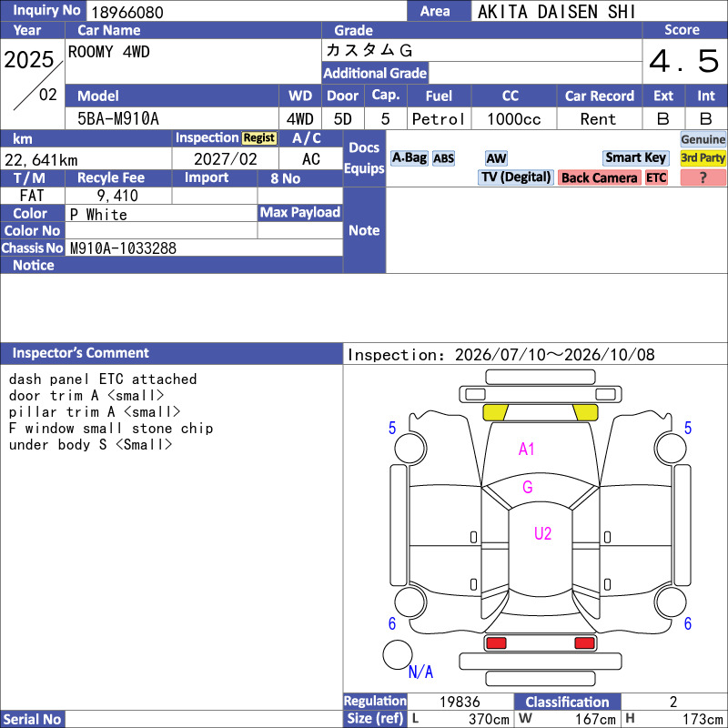This screenshot has width=728, height=728.
Task: Click the AW equipment badge
Action: pyautogui.click(x=496, y=158)
